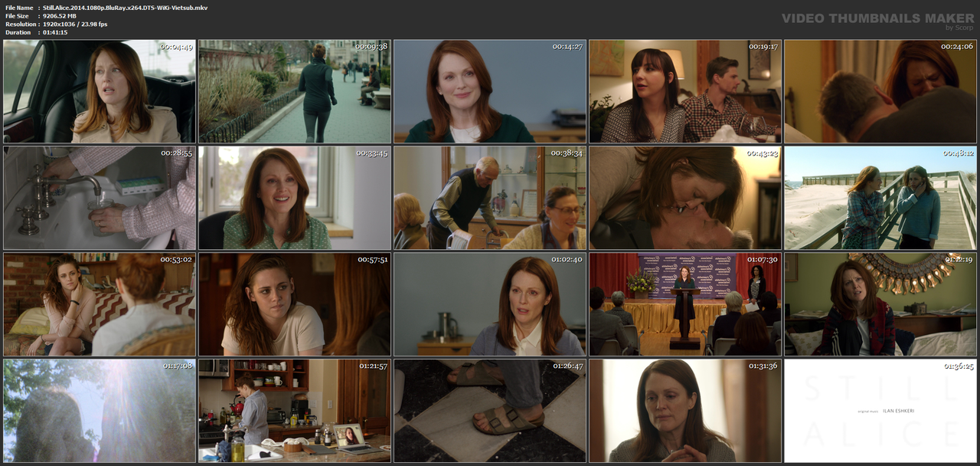Select the thumbnail stamped 00:33:45

[295, 198]
